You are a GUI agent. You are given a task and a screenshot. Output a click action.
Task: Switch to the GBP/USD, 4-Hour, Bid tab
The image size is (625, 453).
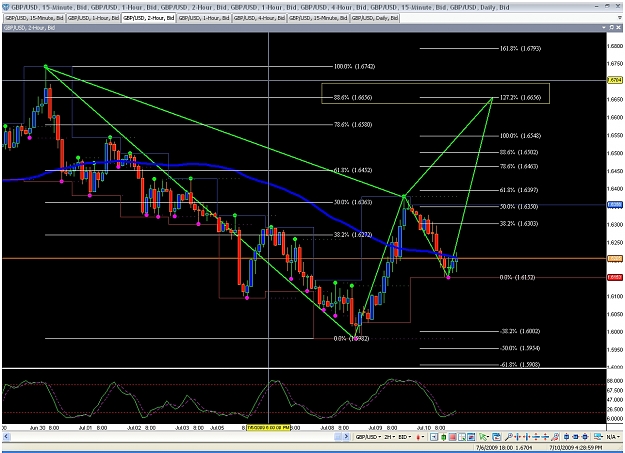pos(259,18)
